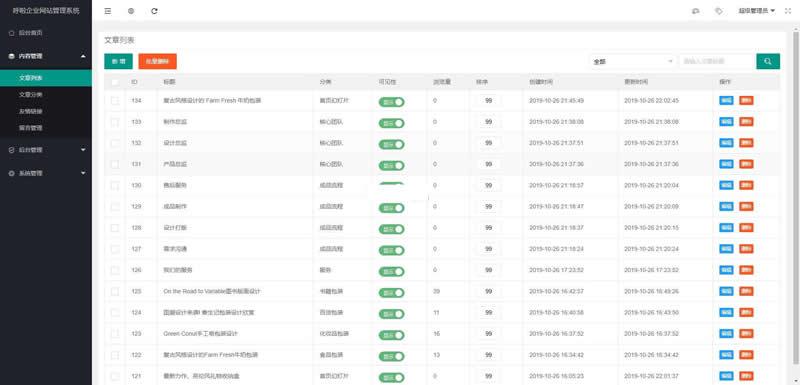The image size is (800, 385).
Task: Open the 超级管理员 user dropdown
Action: [x=757, y=11]
